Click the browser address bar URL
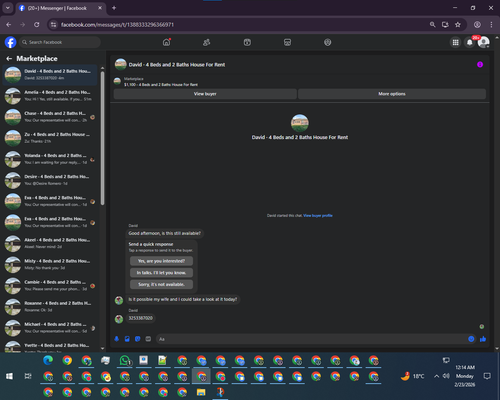Screen dimensions: 500x400 [117, 25]
